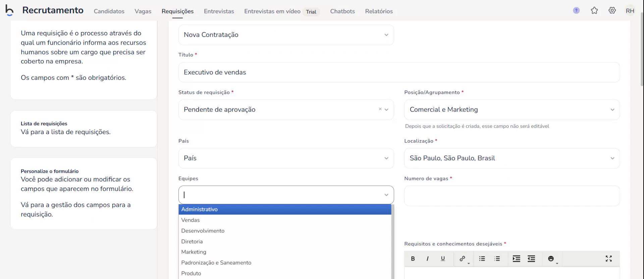Open the Localização dropdown
Screen dimensions: 644x279
pos(512,158)
